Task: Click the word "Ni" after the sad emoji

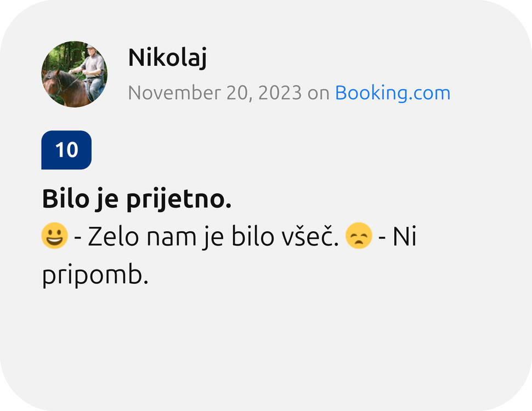Action: point(405,237)
